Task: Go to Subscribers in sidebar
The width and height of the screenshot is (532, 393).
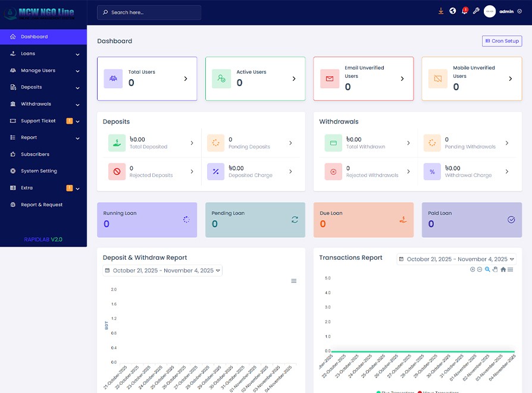Action: pos(35,155)
